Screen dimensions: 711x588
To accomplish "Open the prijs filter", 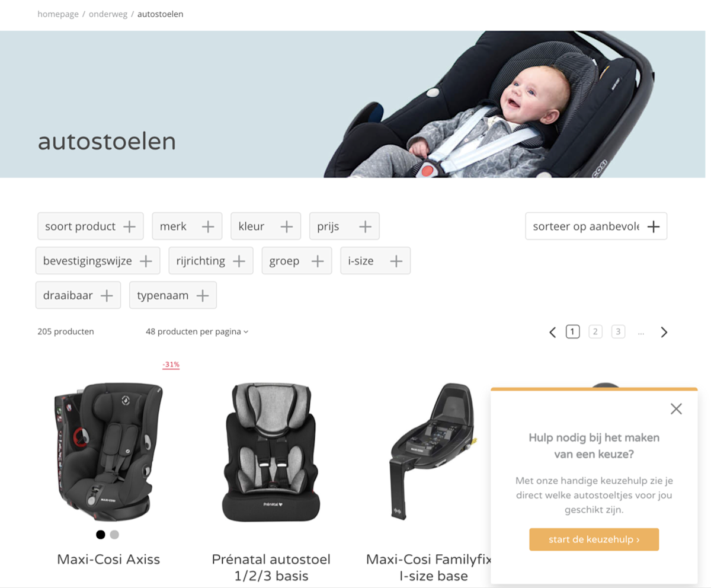I will pos(344,226).
